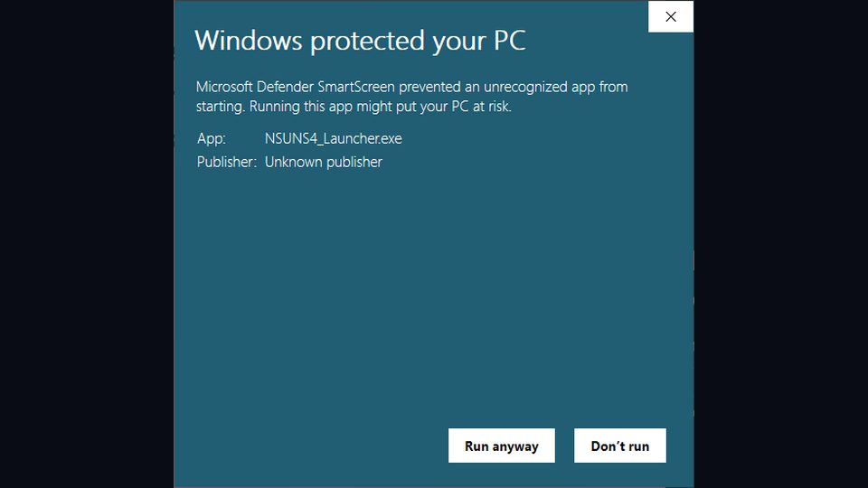The width and height of the screenshot is (868, 488).
Task: Click the Publisher: label
Action: (x=227, y=162)
